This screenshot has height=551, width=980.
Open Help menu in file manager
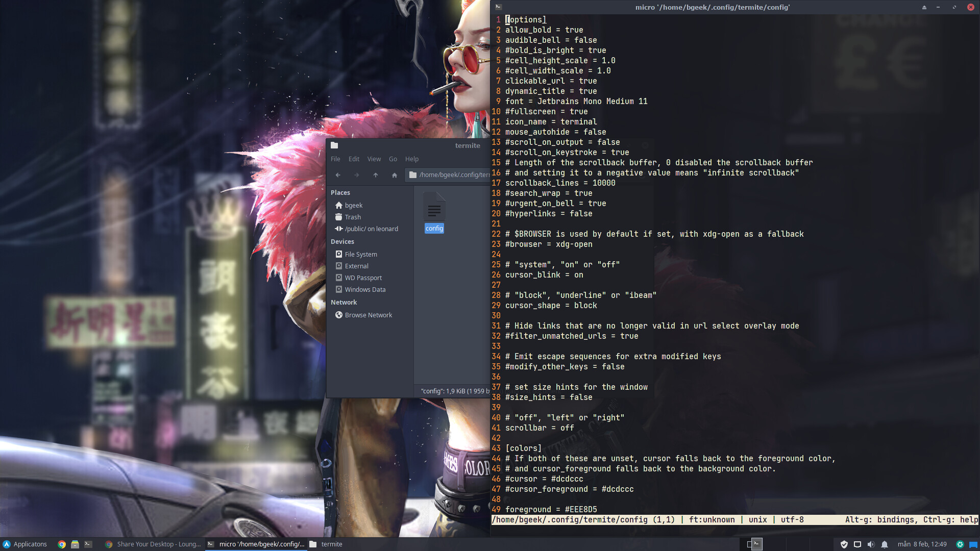[x=412, y=159]
